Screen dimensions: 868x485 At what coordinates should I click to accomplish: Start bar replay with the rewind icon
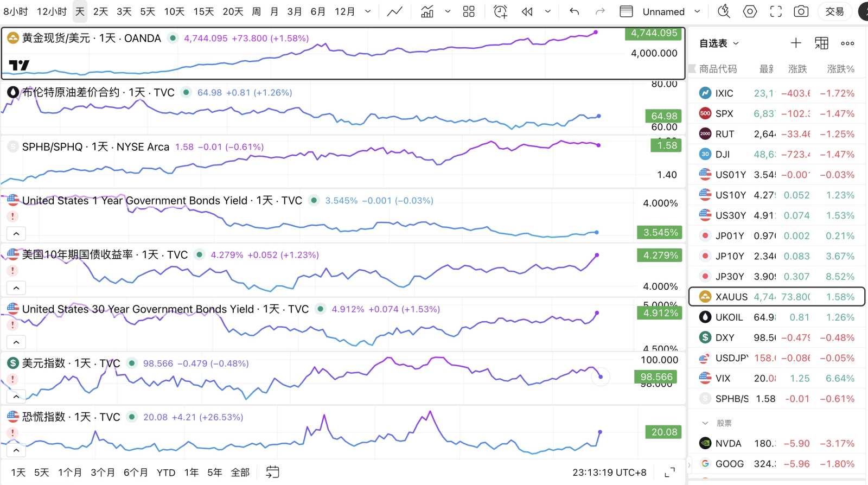(x=527, y=11)
